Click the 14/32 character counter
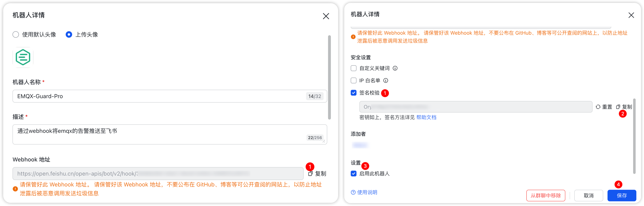This screenshot has width=644, height=206. pos(315,96)
